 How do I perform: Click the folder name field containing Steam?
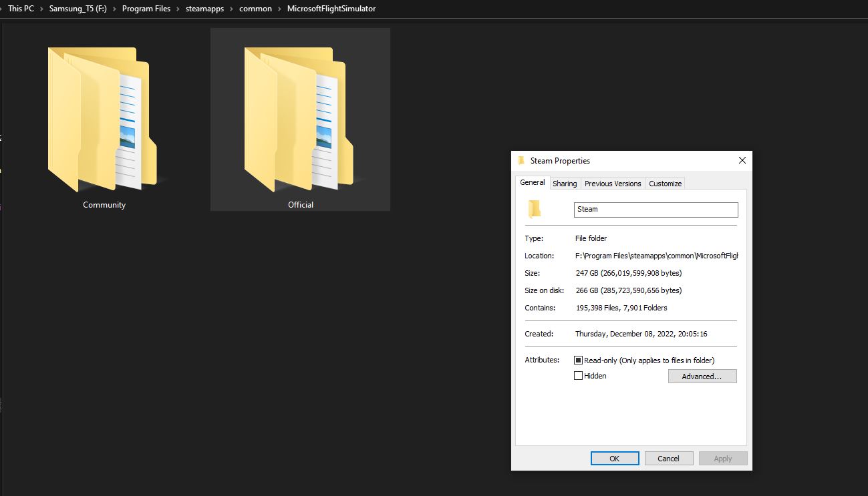pos(656,210)
